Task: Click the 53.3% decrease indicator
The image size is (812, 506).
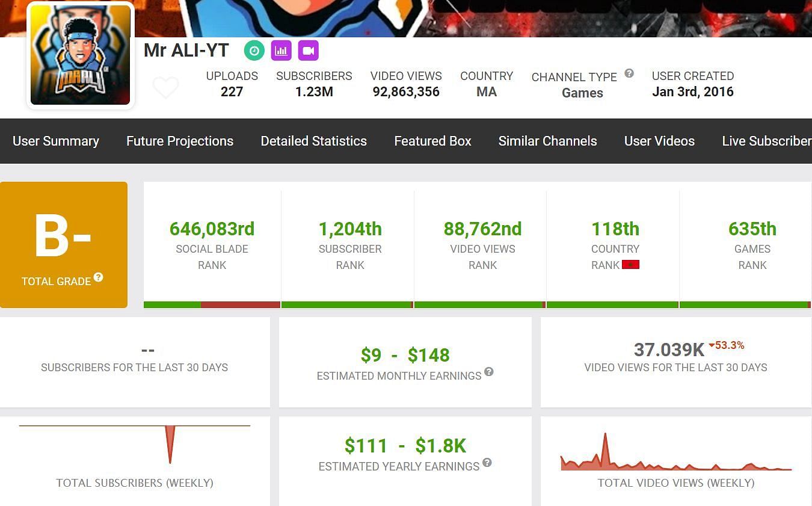Action: (x=727, y=345)
